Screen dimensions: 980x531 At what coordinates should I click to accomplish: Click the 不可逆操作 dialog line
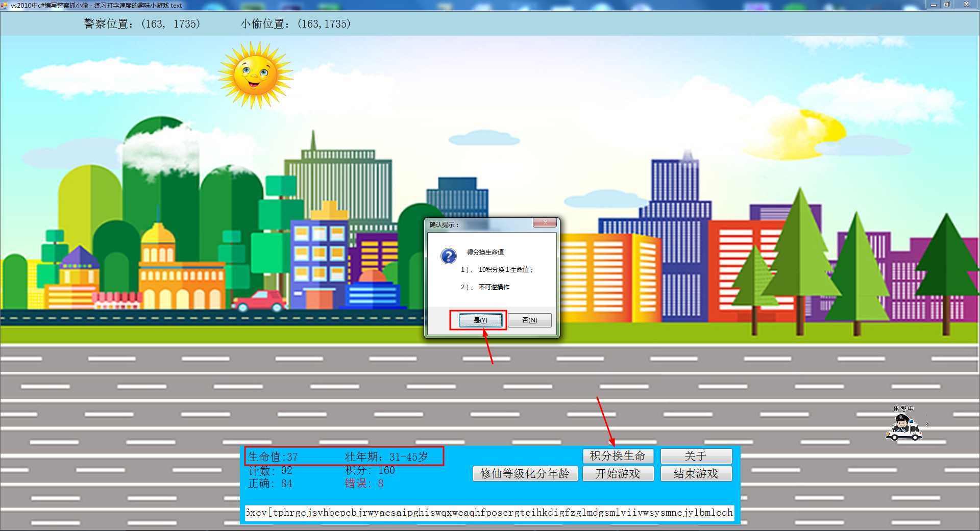(485, 287)
